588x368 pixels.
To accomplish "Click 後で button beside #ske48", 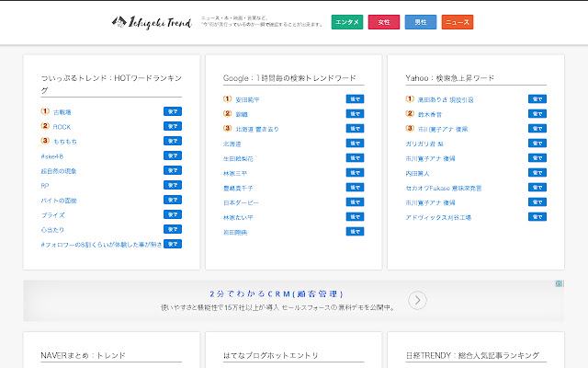I will click(173, 155).
